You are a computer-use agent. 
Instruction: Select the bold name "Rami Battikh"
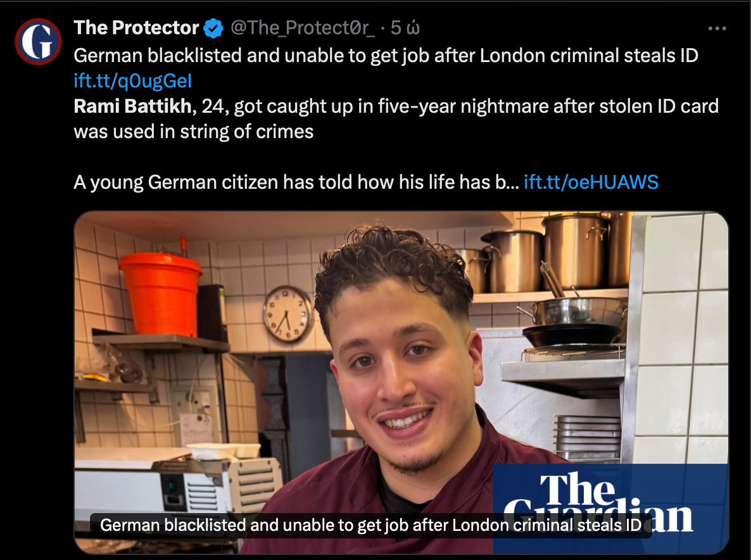pyautogui.click(x=133, y=106)
